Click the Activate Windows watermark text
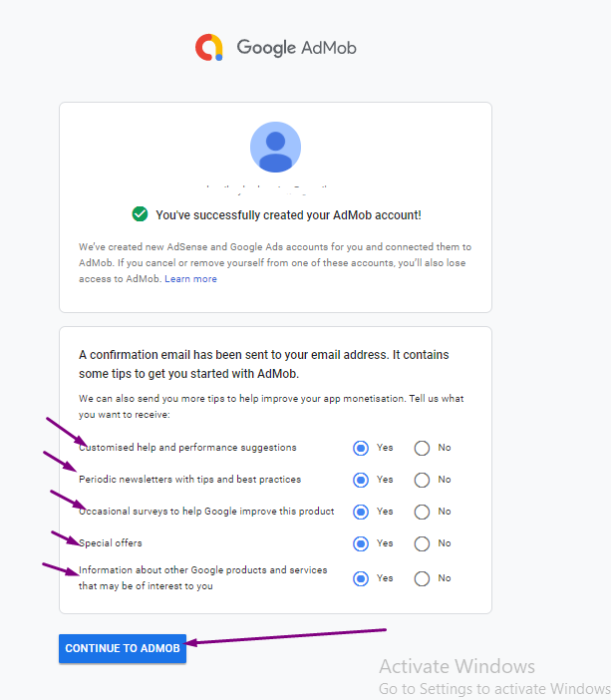611x700 pixels. pyautogui.click(x=458, y=666)
